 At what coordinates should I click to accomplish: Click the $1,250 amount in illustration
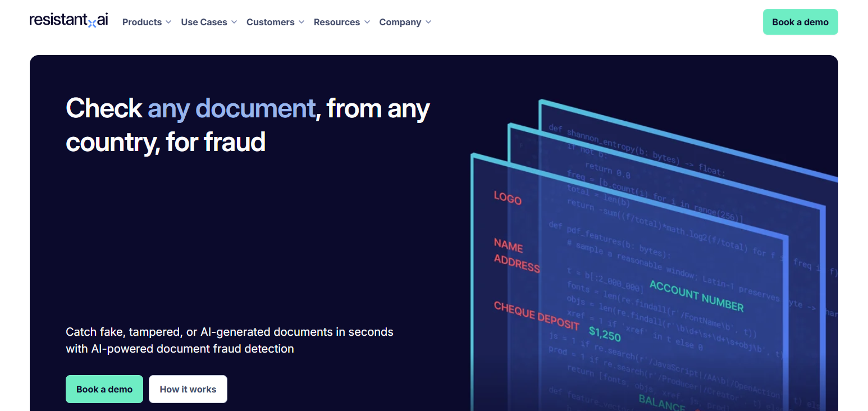tap(605, 334)
